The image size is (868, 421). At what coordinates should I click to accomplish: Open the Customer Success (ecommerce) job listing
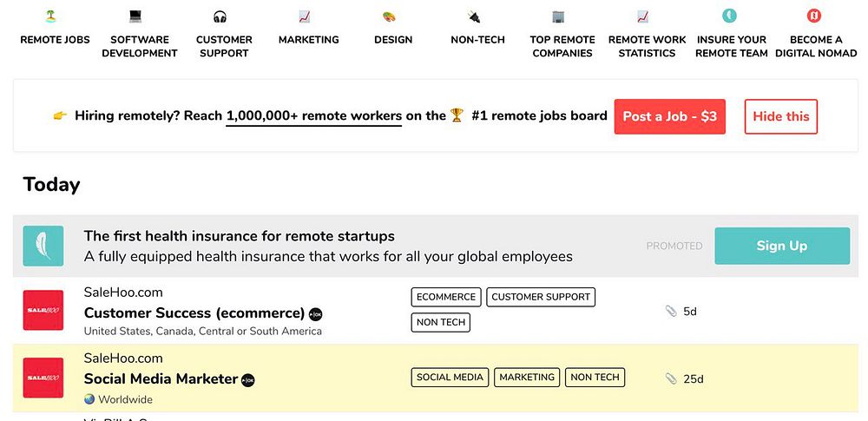click(x=194, y=313)
